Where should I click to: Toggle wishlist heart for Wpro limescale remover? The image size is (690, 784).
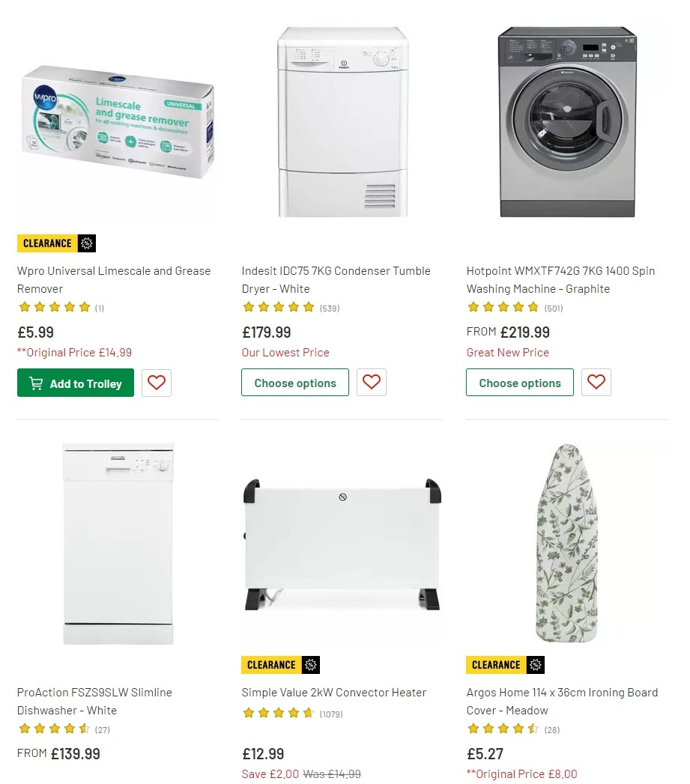click(156, 383)
